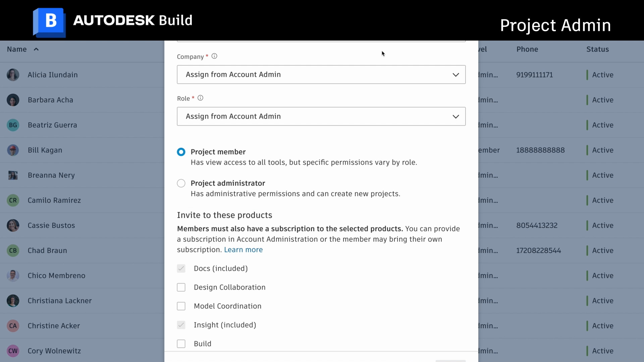
Task: Select the Project administrator radio button
Action: [181, 183]
